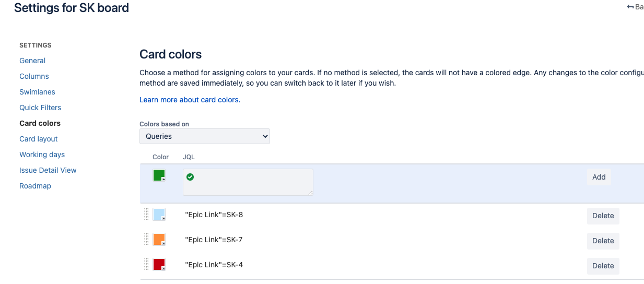Open the Columns settings section

[x=34, y=76]
